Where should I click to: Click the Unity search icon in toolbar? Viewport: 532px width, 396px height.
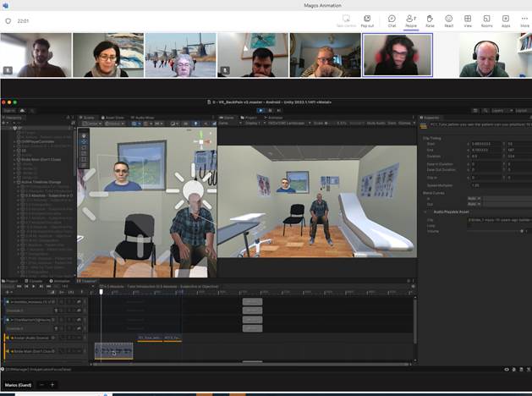pyautogui.click(x=485, y=111)
